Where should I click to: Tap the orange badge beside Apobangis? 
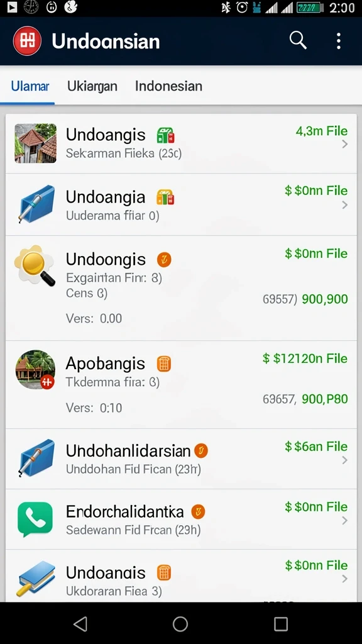[x=164, y=364]
